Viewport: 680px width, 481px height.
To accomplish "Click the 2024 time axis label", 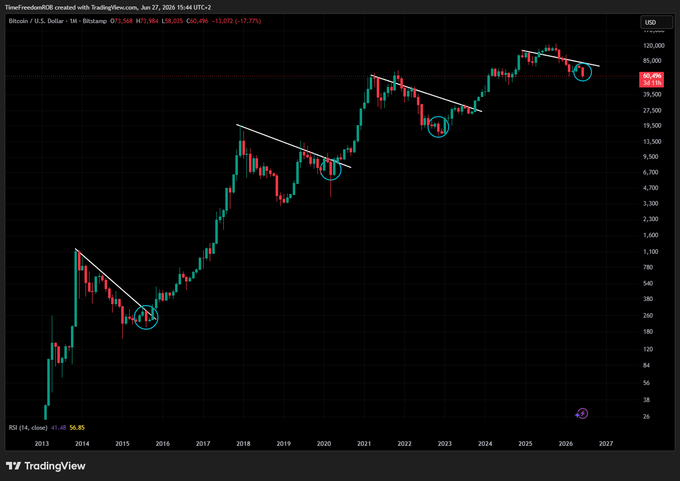I will [x=485, y=444].
